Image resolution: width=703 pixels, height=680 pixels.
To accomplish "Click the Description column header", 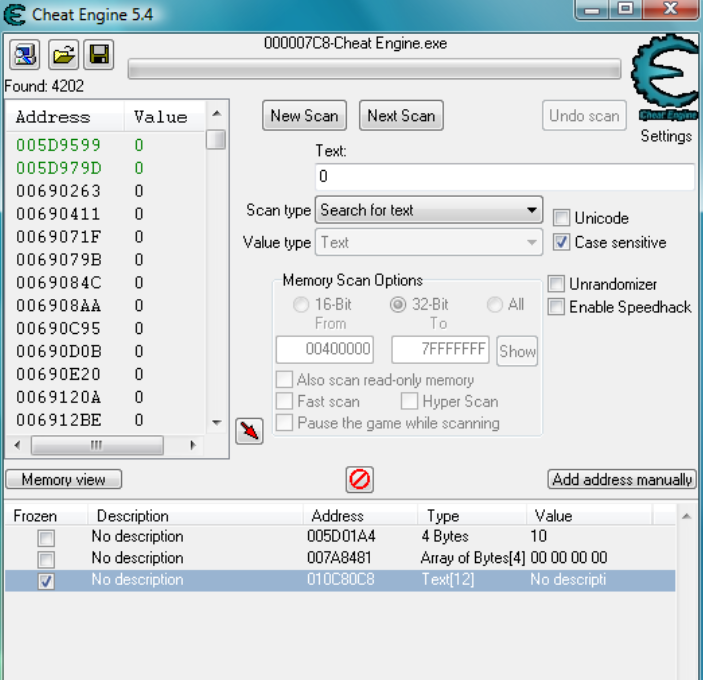I will 195,515.
